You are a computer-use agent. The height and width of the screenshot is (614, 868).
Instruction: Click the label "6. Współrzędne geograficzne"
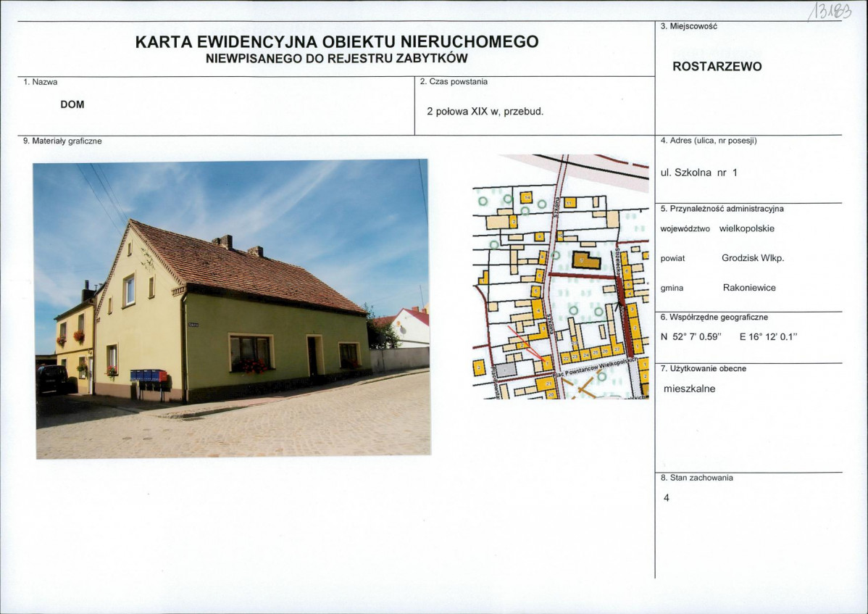[x=714, y=318]
